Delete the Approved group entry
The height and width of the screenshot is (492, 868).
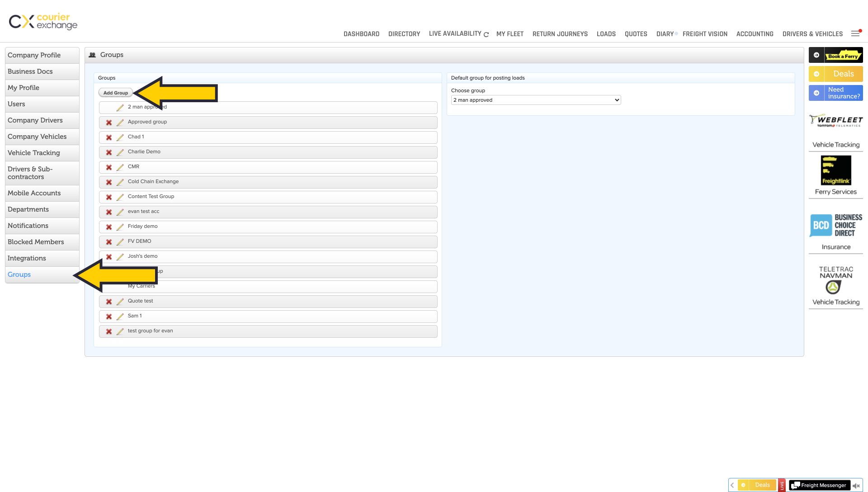(109, 123)
